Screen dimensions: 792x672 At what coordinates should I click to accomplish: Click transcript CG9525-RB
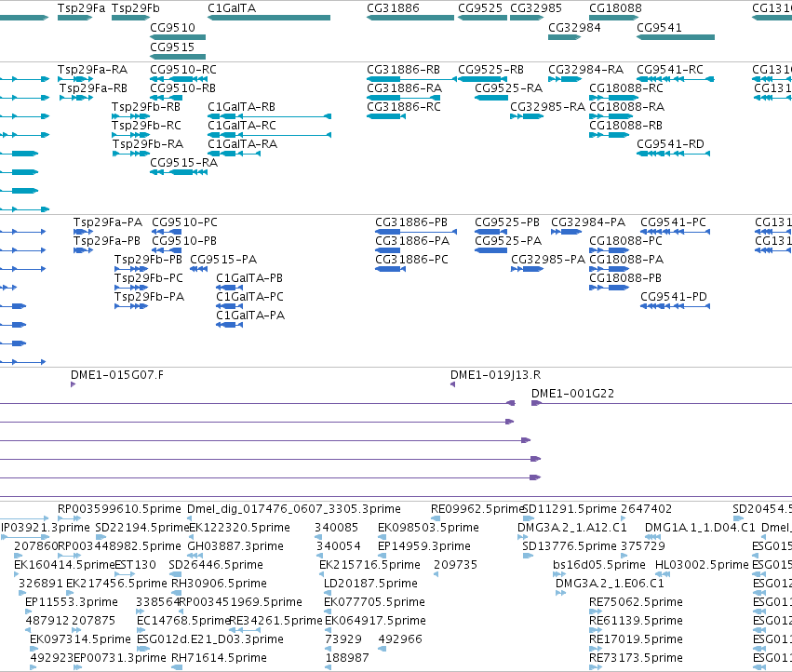[x=482, y=79]
